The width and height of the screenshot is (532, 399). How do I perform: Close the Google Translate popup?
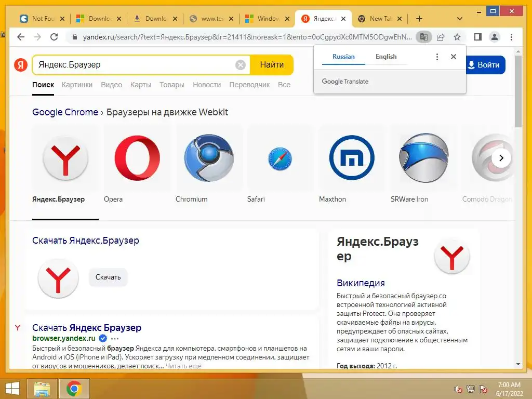[x=453, y=57]
